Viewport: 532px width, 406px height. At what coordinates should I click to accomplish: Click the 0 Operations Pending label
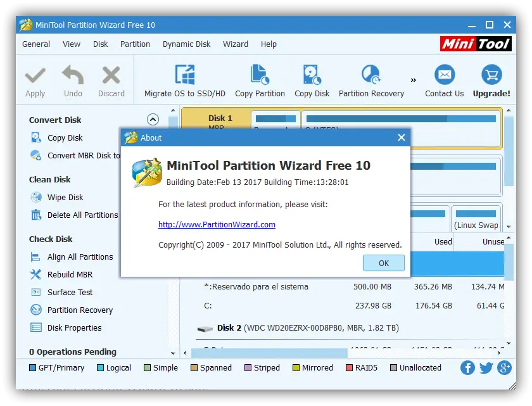(x=73, y=352)
